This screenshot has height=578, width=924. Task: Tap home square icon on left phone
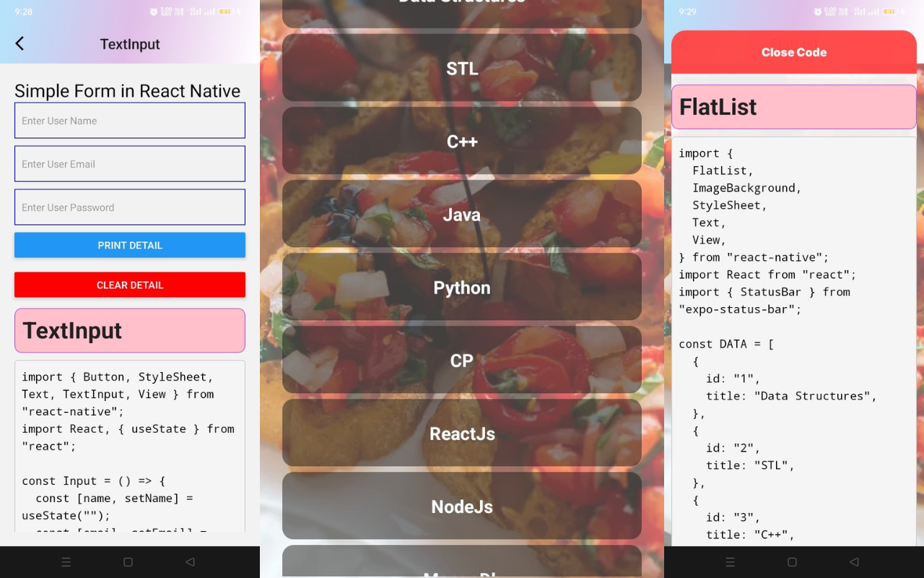[x=128, y=562]
